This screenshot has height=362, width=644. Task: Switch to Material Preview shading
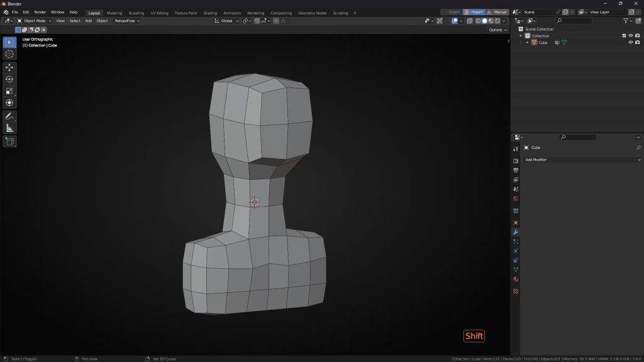[x=491, y=21]
